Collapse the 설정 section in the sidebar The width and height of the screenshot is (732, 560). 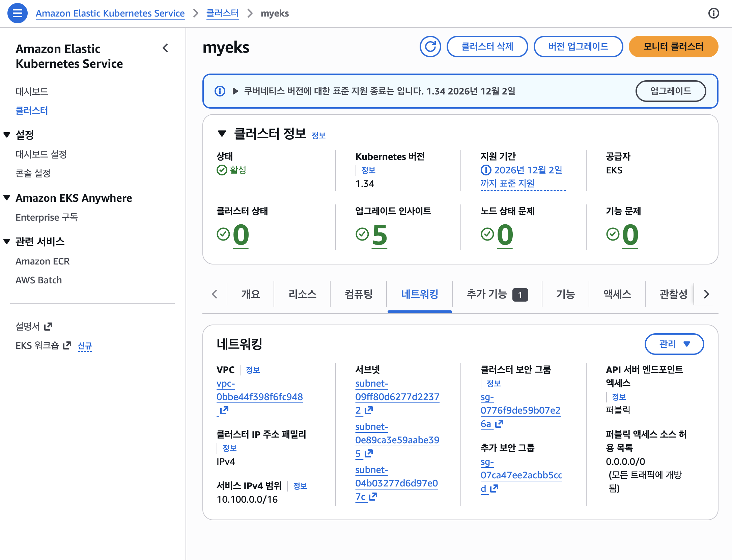7,135
